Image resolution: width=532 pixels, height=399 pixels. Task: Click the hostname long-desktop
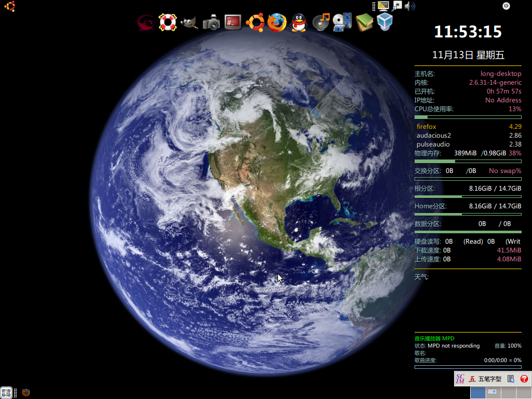pos(501,74)
